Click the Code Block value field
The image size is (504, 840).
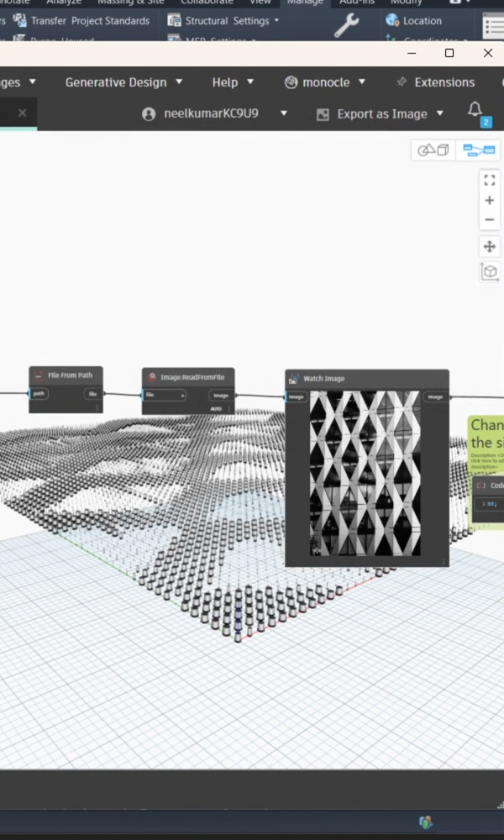[490, 503]
